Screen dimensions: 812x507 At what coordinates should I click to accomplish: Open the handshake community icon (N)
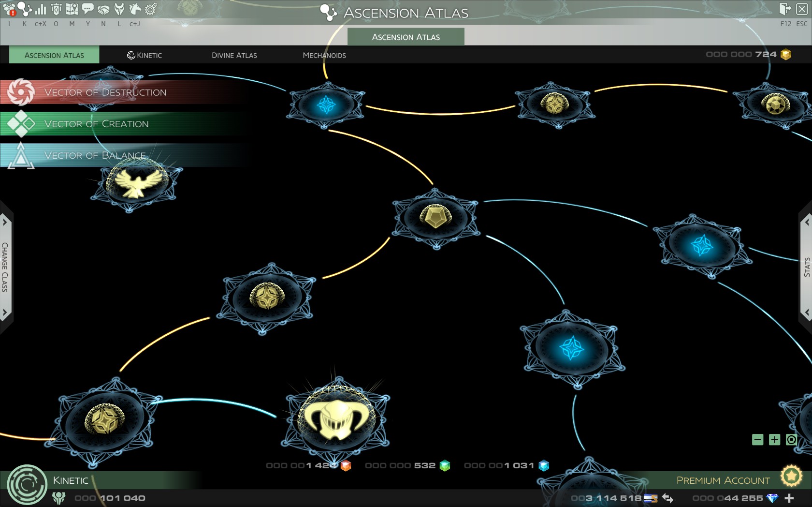click(103, 9)
